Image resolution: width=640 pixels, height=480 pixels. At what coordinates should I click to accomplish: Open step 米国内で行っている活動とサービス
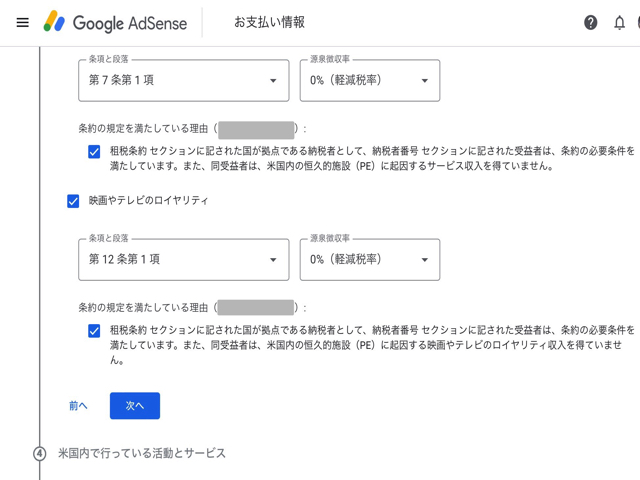[x=141, y=454]
